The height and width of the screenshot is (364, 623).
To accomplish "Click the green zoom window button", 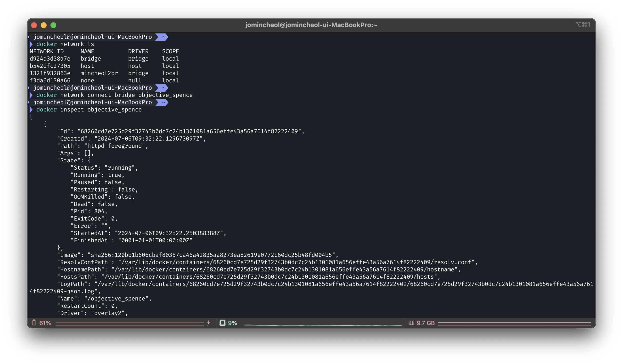I will (x=53, y=25).
